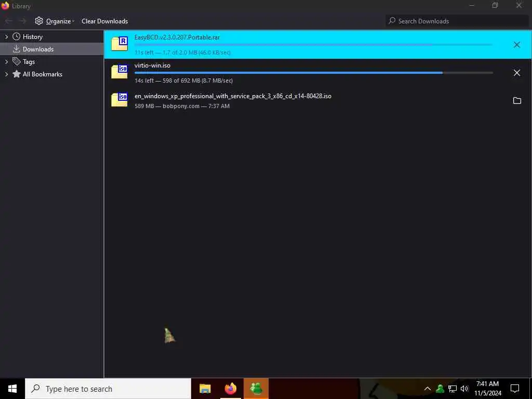Click the Firefox logo in the title bar
This screenshot has height=399, width=532.
click(x=5, y=5)
